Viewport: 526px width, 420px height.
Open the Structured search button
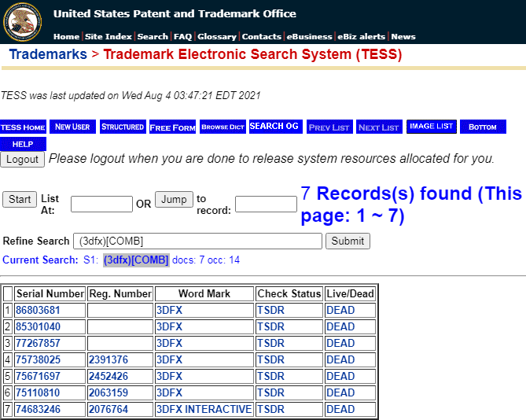(x=123, y=127)
